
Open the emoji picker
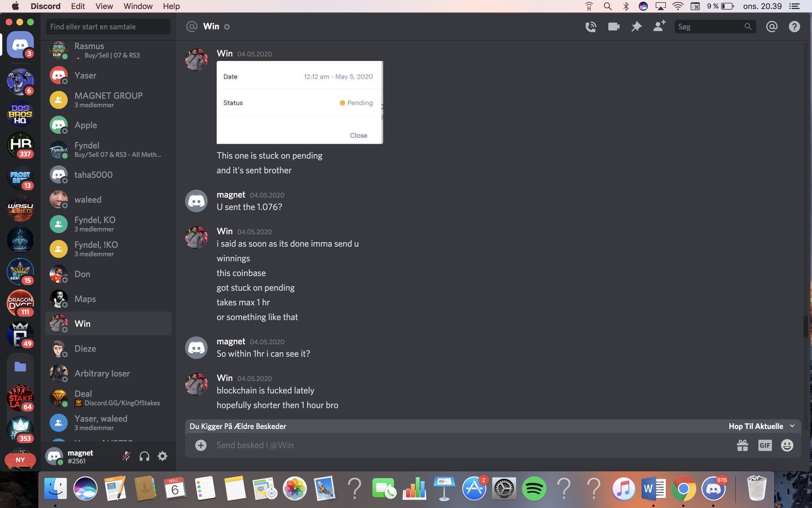(x=787, y=445)
